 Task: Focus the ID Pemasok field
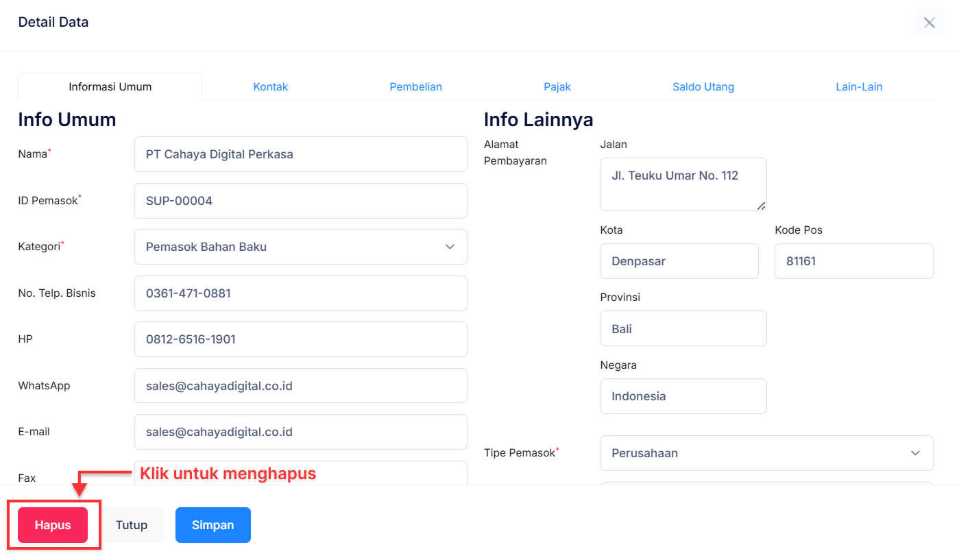coord(300,201)
